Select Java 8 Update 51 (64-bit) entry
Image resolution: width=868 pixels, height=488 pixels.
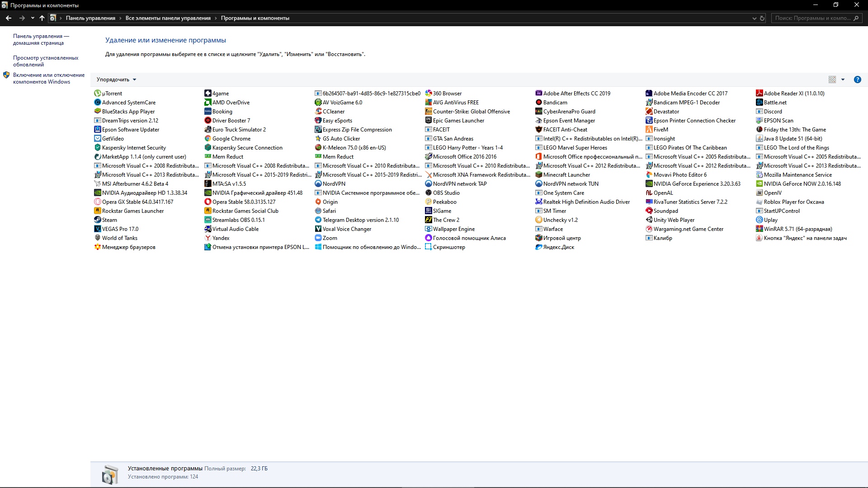click(789, 139)
